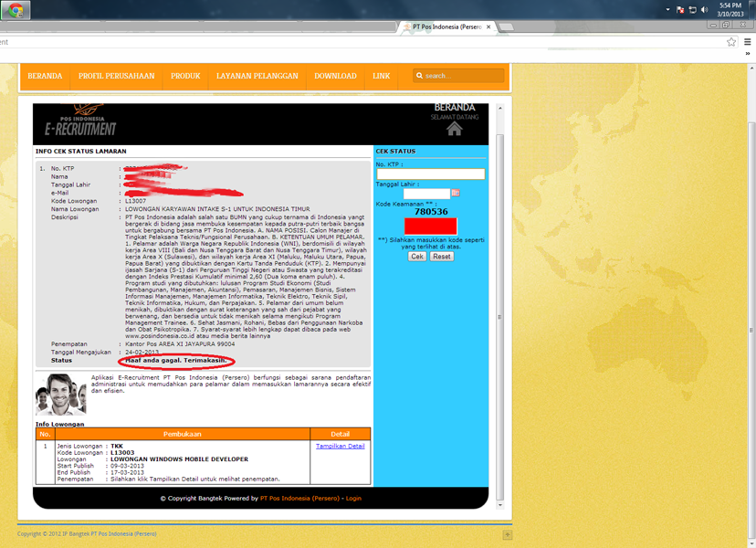Click the security code 780536
This screenshot has width=756, height=548.
coord(431,212)
